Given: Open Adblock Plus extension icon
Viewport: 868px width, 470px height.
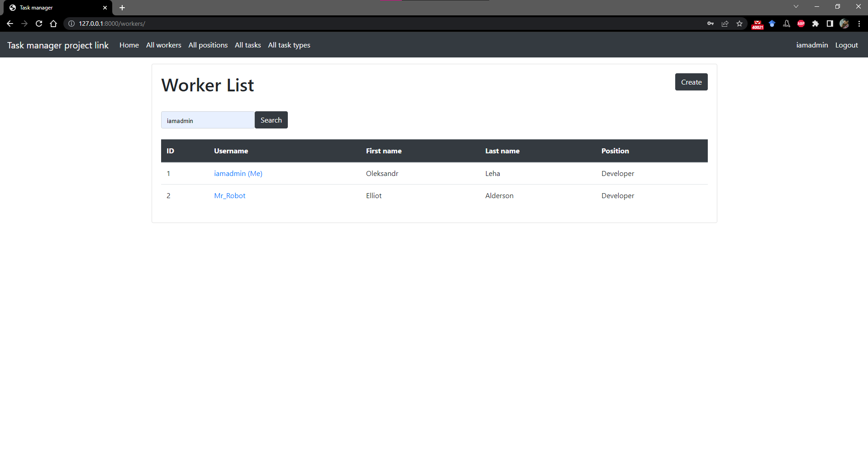Looking at the screenshot, I should point(801,24).
